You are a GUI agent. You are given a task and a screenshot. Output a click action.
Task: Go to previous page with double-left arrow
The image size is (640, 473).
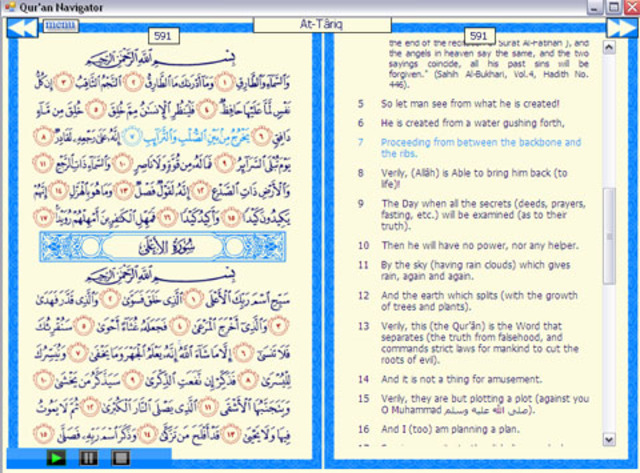(x=22, y=28)
